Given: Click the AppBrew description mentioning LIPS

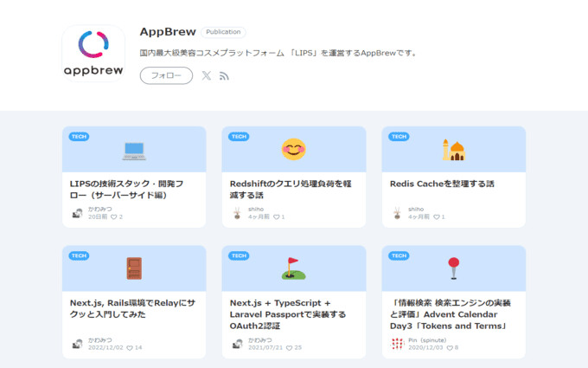Looking at the screenshot, I should (278, 53).
